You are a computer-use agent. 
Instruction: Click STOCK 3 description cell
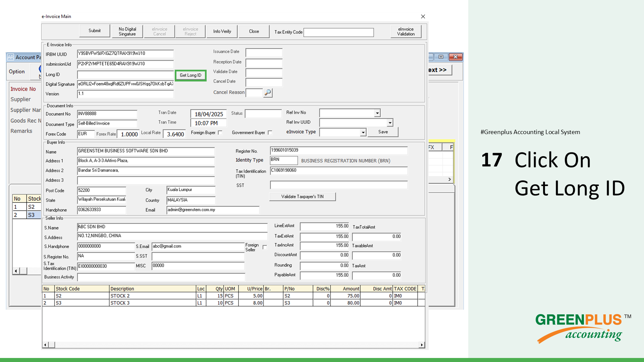point(153,303)
